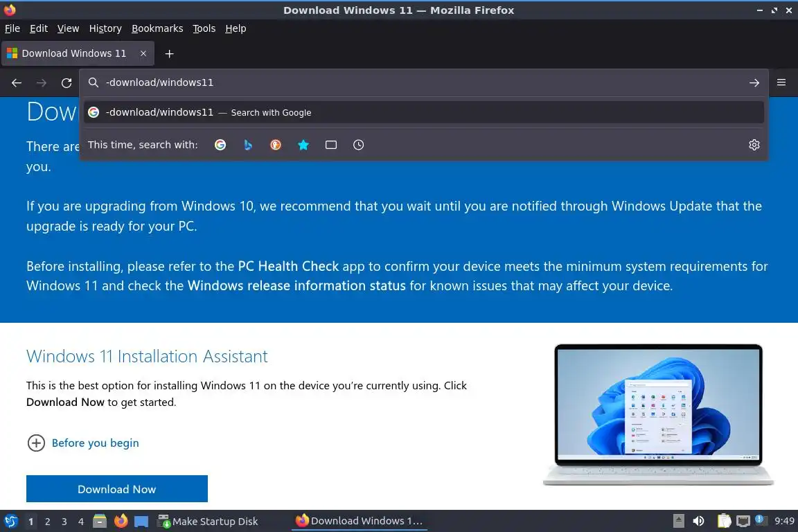This screenshot has height=532, width=798.
Task: Click the removable media tray icon
Action: point(678,521)
